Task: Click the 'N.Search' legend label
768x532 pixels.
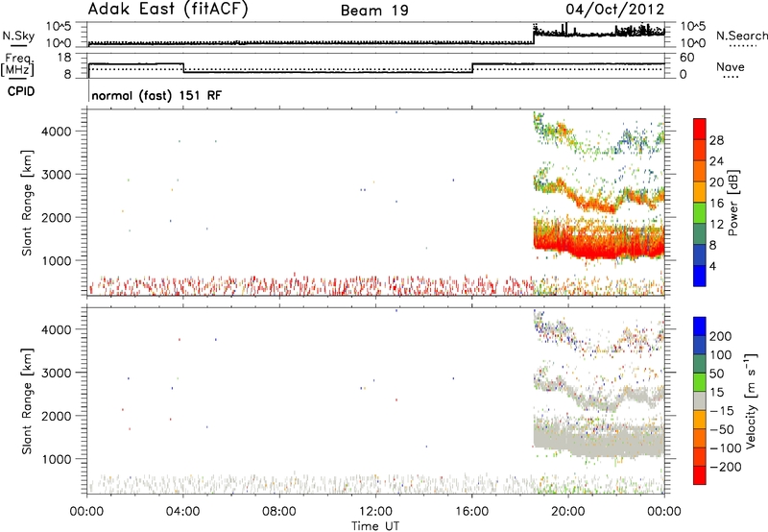Action: coord(741,36)
